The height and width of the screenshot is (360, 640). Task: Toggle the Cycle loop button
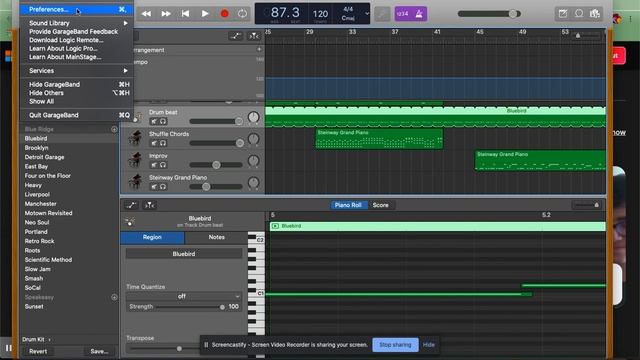point(242,13)
